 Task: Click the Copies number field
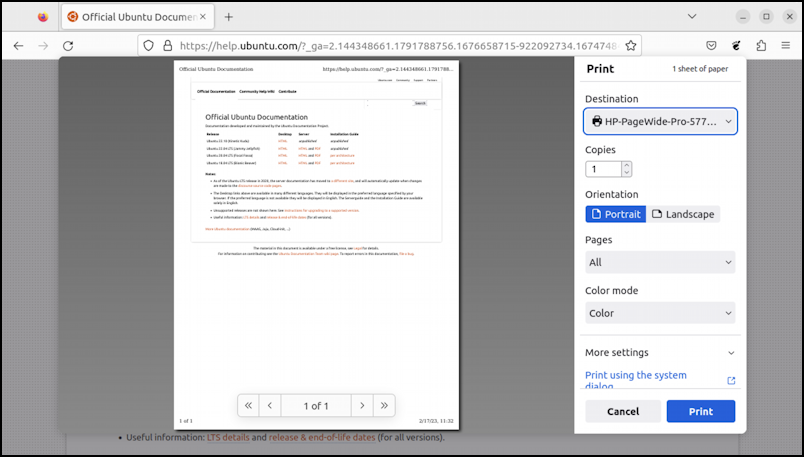(603, 169)
